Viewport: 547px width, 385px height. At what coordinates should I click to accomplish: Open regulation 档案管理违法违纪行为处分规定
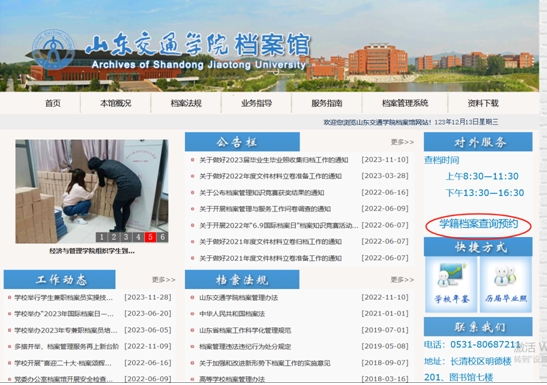pyautogui.click(x=245, y=347)
